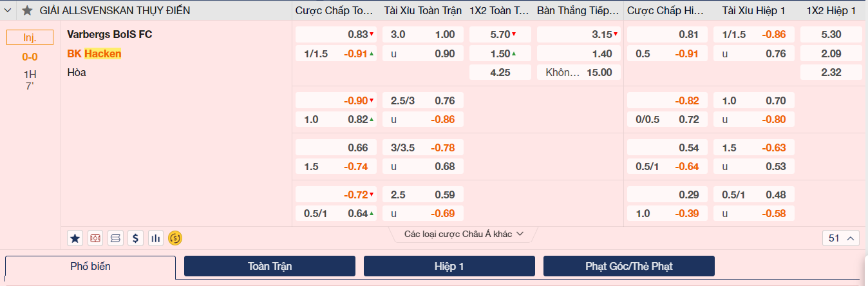Bet on Varbergs 1X2 odds 5.70
The width and height of the screenshot is (868, 286).
coord(500,35)
